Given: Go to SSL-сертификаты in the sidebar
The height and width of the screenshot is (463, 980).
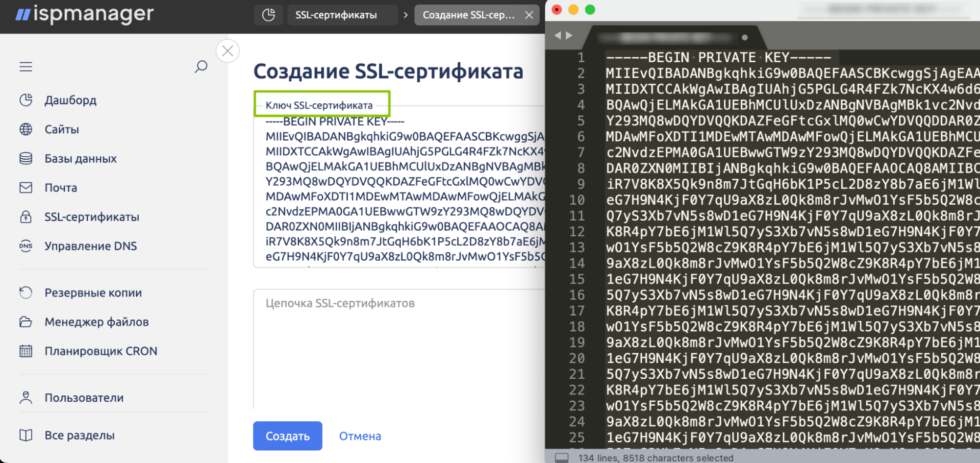Looking at the screenshot, I should (x=92, y=217).
